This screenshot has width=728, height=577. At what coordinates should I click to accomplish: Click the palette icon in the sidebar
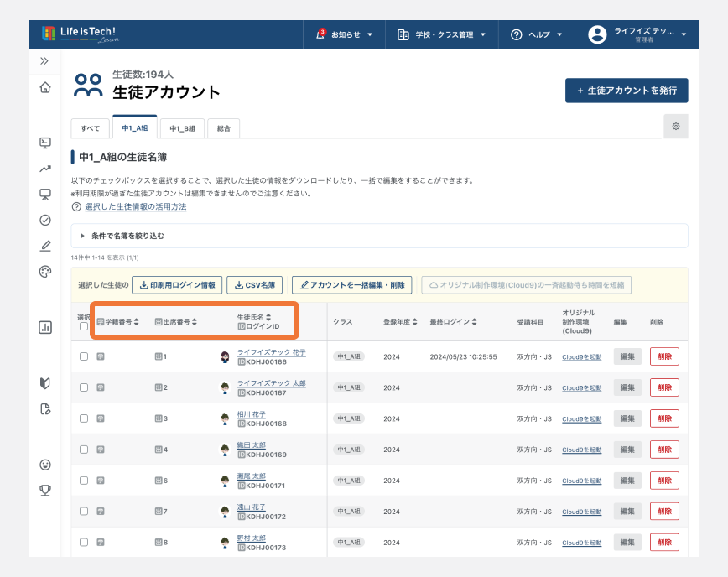click(45, 271)
